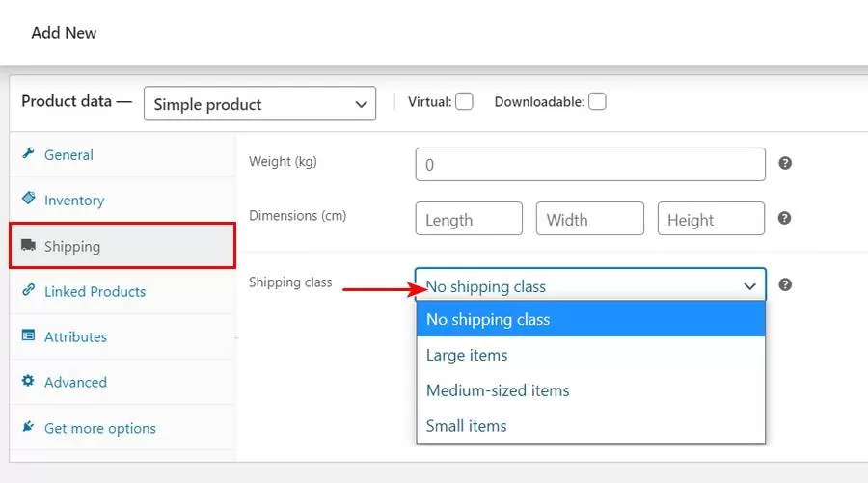
Task: Click the Attributes list icon
Action: [28, 336]
